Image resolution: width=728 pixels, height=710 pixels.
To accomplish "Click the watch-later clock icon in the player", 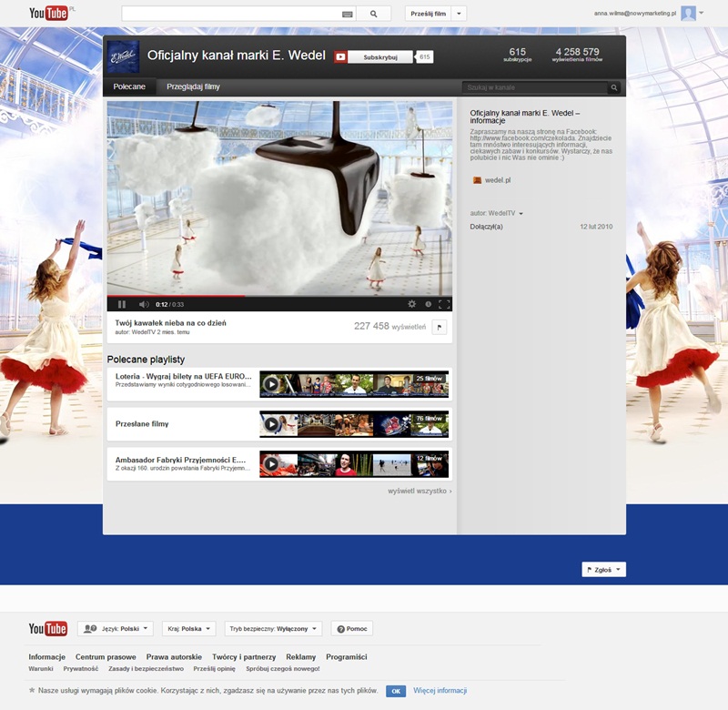I will click(x=428, y=304).
